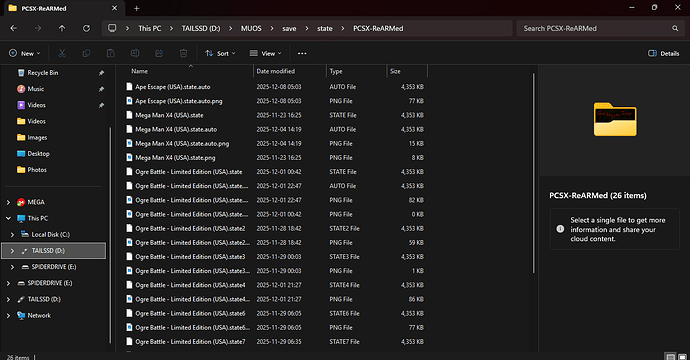This screenshot has height=360, width=690.
Task: Switch to details list view icon in status bar
Action: click(x=670, y=356)
